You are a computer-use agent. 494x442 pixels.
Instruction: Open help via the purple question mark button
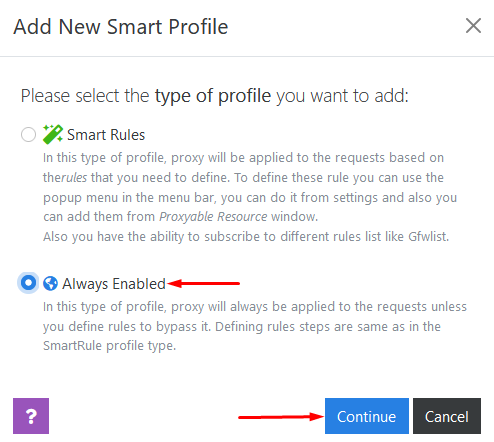[x=31, y=416]
